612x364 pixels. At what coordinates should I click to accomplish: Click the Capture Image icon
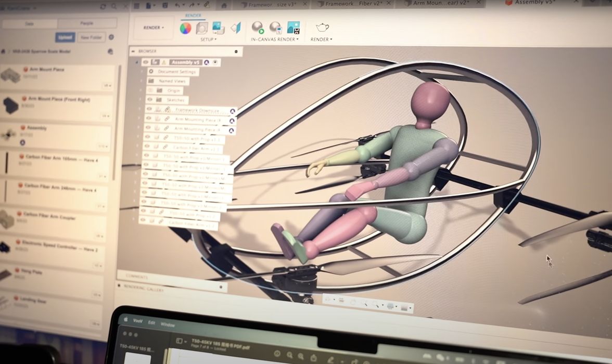(294, 28)
